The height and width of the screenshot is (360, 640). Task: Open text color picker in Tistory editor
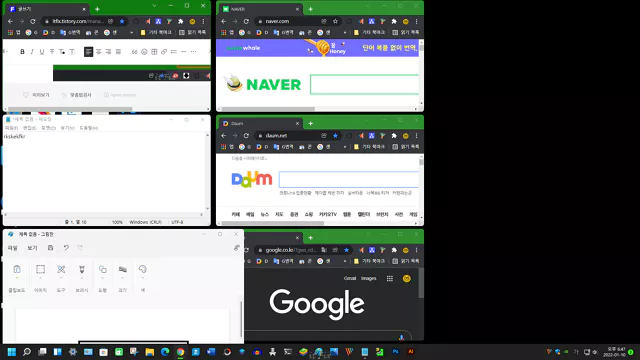[x=62, y=52]
